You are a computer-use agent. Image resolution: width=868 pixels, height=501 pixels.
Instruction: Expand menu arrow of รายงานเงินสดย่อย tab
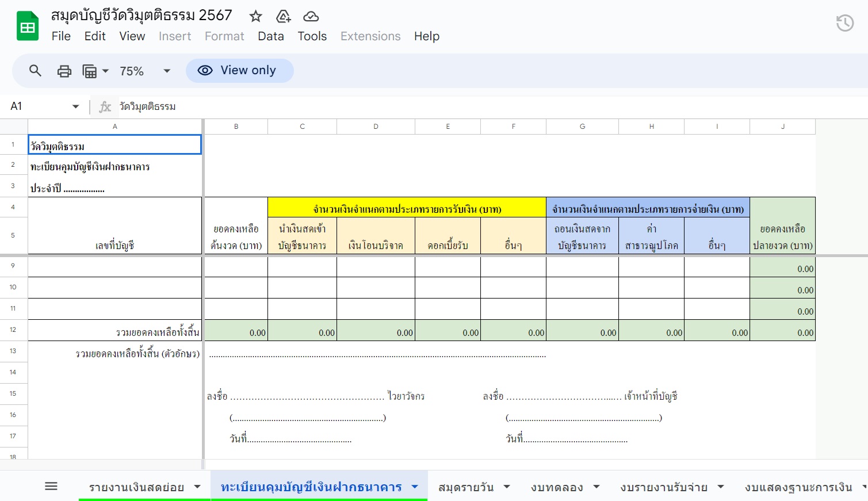[197, 487]
